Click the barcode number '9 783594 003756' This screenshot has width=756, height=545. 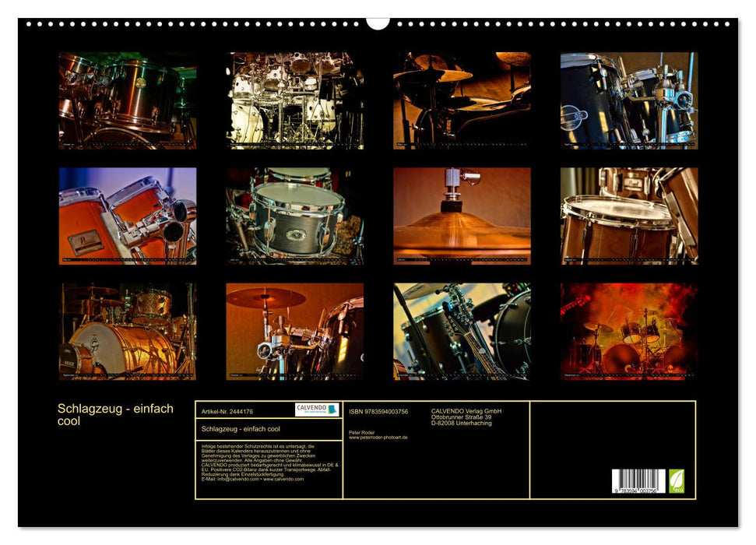[x=636, y=490]
